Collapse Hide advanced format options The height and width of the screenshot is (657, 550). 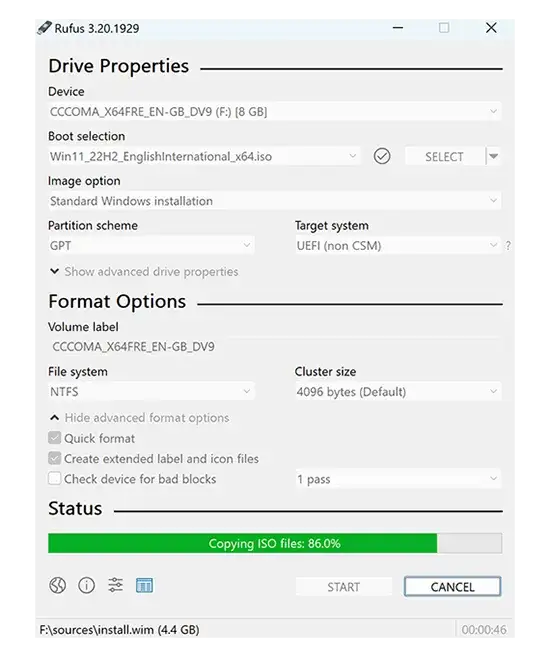click(x=139, y=418)
